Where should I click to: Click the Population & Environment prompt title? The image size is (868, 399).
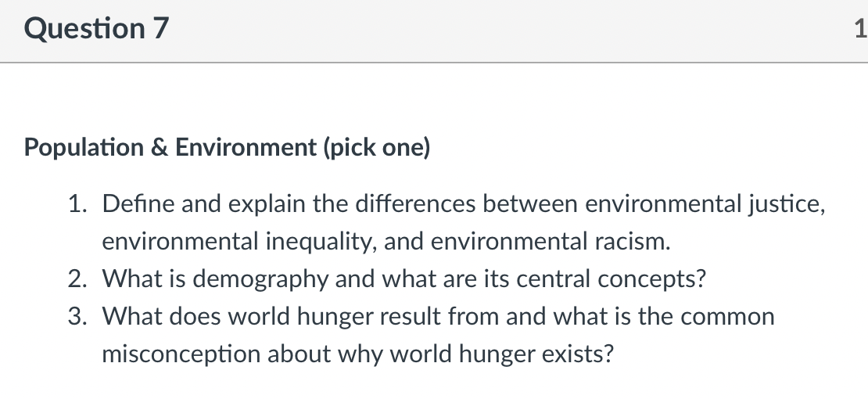227,147
